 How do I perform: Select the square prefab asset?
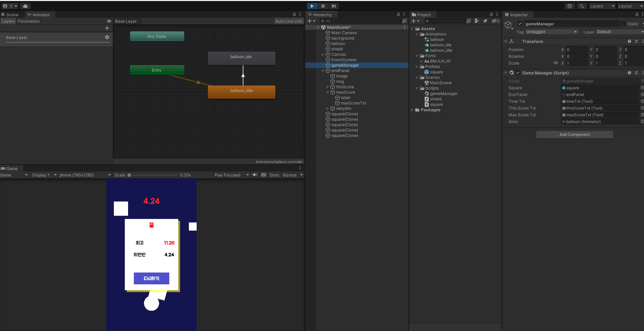pos(436,72)
